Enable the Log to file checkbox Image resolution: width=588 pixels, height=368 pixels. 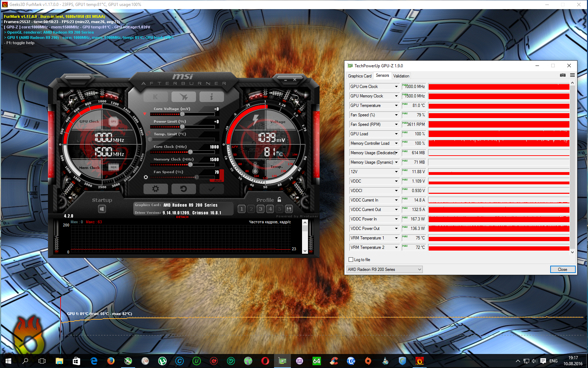(x=351, y=260)
